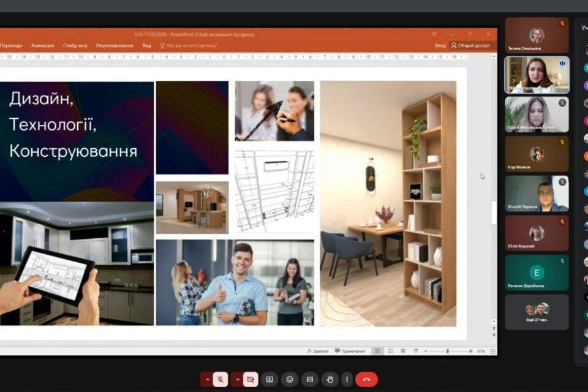The width and height of the screenshot is (588, 392).
Task: Switch to Normal view in the status bar
Action: (x=377, y=351)
